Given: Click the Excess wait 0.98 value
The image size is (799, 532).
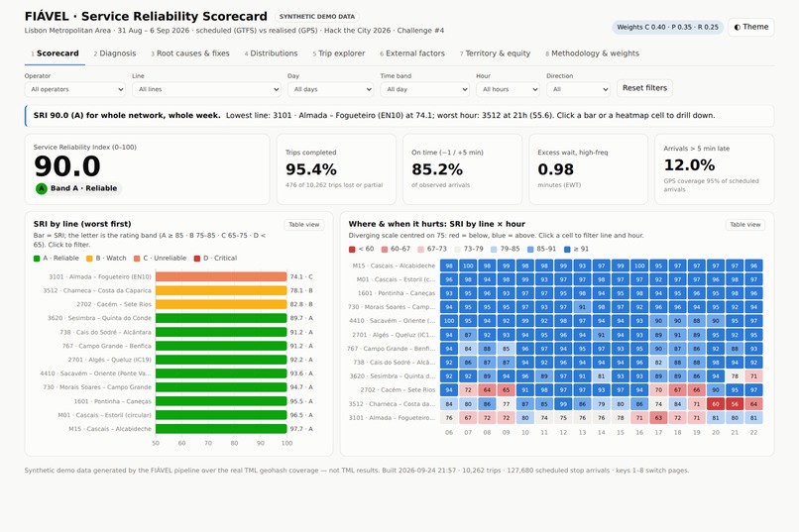Looking at the screenshot, I should 555,169.
